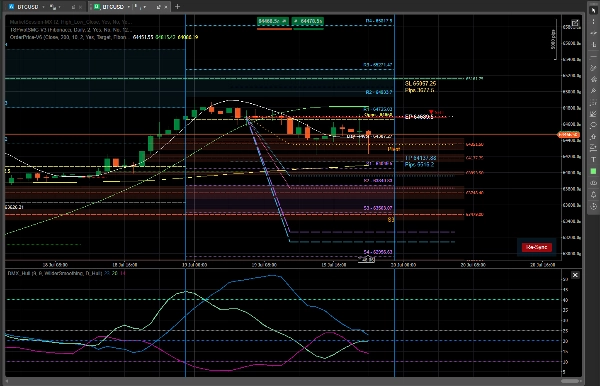Click the TP take profit label
The width and height of the screenshot is (600, 386).
click(420, 158)
